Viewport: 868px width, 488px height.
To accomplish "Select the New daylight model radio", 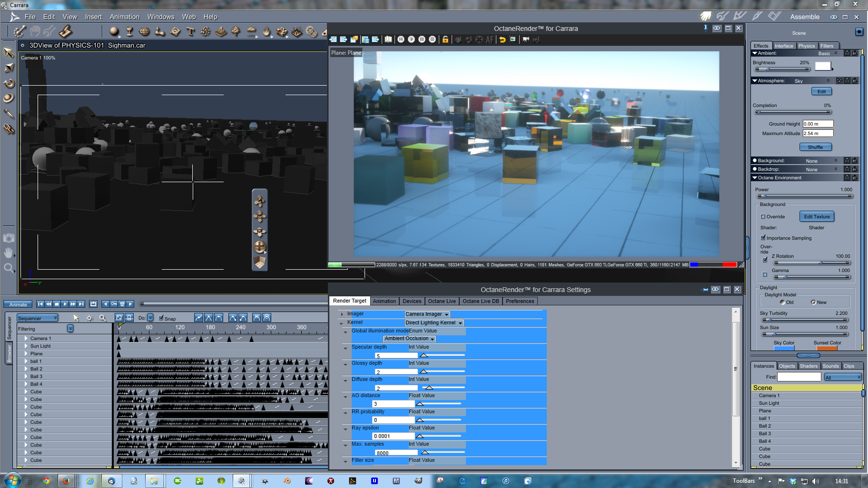I will (x=813, y=302).
